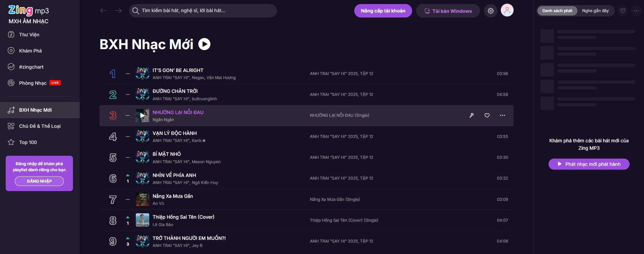Click the alarm timer icon
Screen dimensions: 644x254
623,11
